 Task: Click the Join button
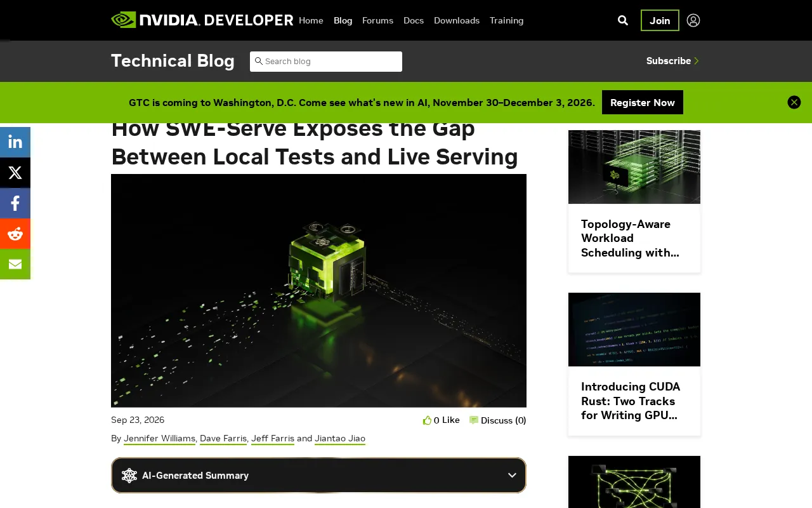660,20
